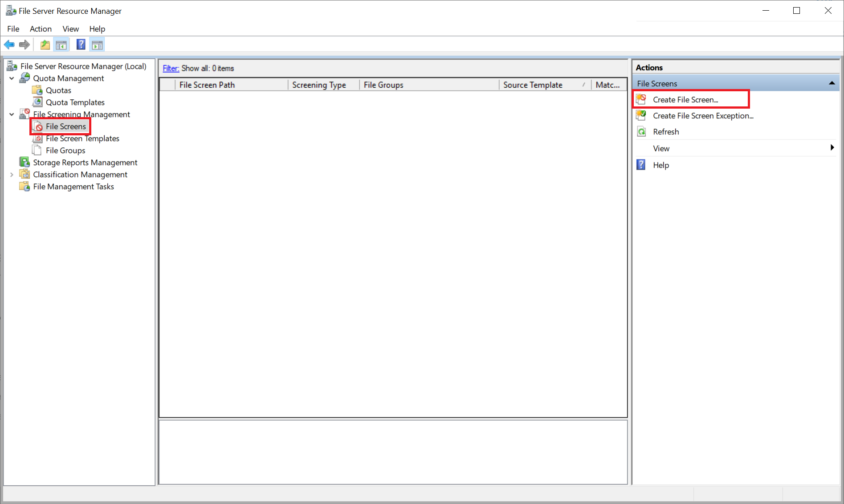
Task: Choose View in the Actions pane
Action: [x=661, y=148]
